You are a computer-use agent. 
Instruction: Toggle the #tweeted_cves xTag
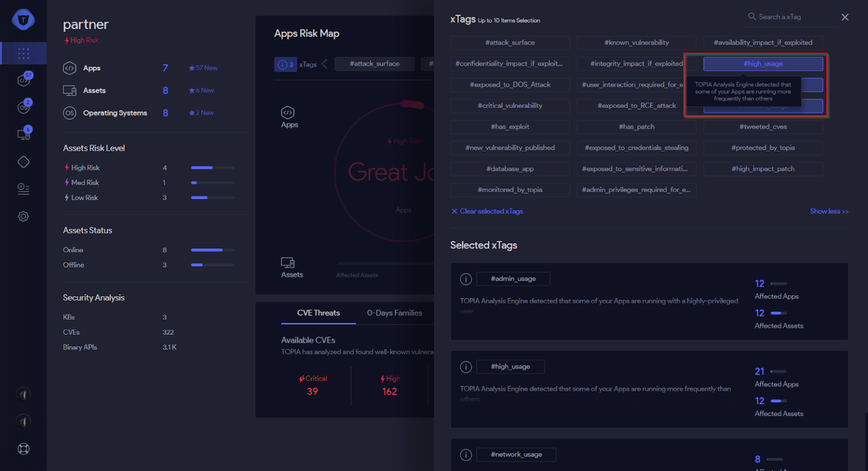tap(763, 127)
